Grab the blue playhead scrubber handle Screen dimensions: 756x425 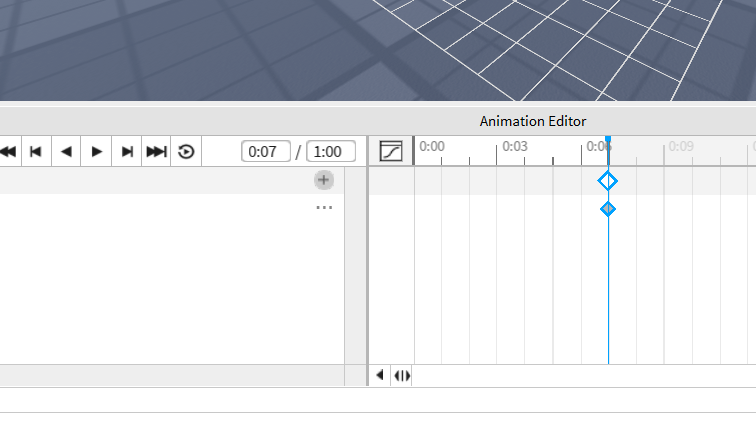[x=608, y=141]
